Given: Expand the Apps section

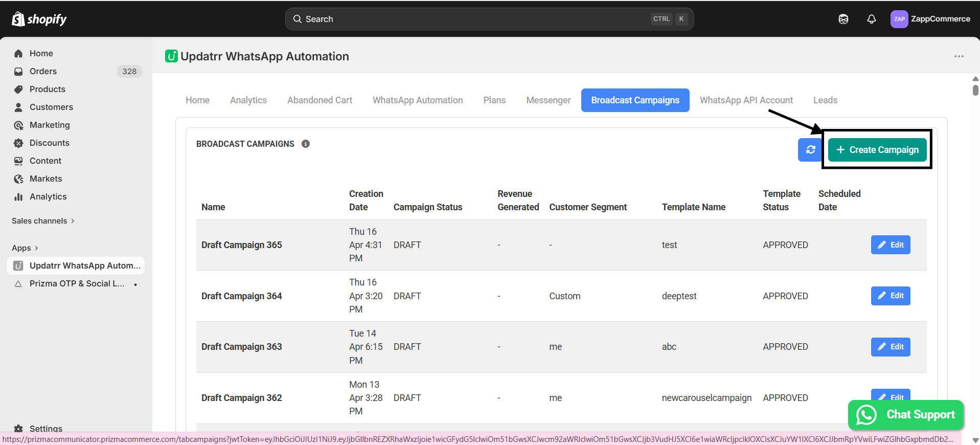Looking at the screenshot, I should 25,248.
